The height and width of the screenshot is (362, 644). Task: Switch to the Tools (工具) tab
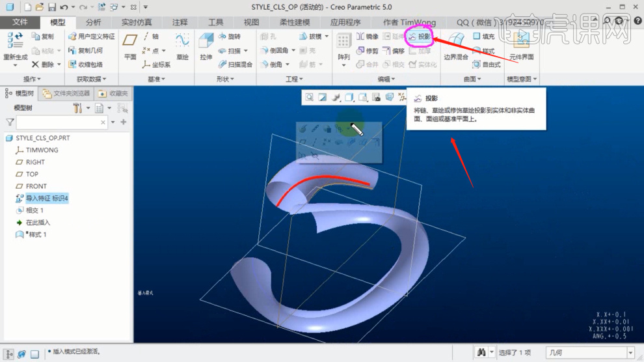(x=215, y=22)
